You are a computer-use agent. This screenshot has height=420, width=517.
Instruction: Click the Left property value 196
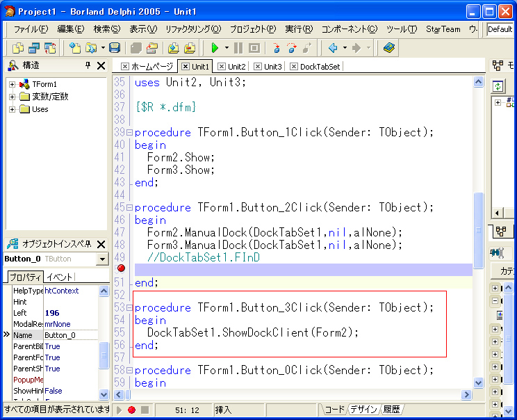coord(71,313)
